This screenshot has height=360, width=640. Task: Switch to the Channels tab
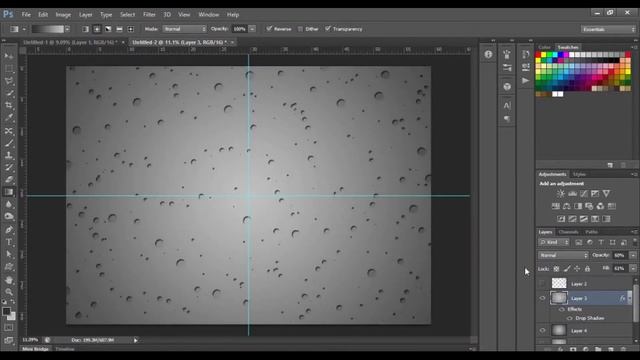pos(569,232)
